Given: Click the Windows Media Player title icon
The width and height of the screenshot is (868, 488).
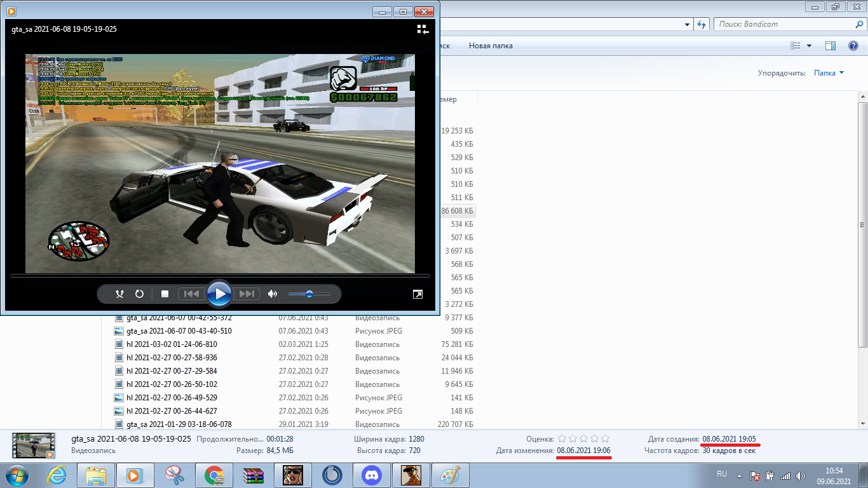Looking at the screenshot, I should (x=11, y=11).
